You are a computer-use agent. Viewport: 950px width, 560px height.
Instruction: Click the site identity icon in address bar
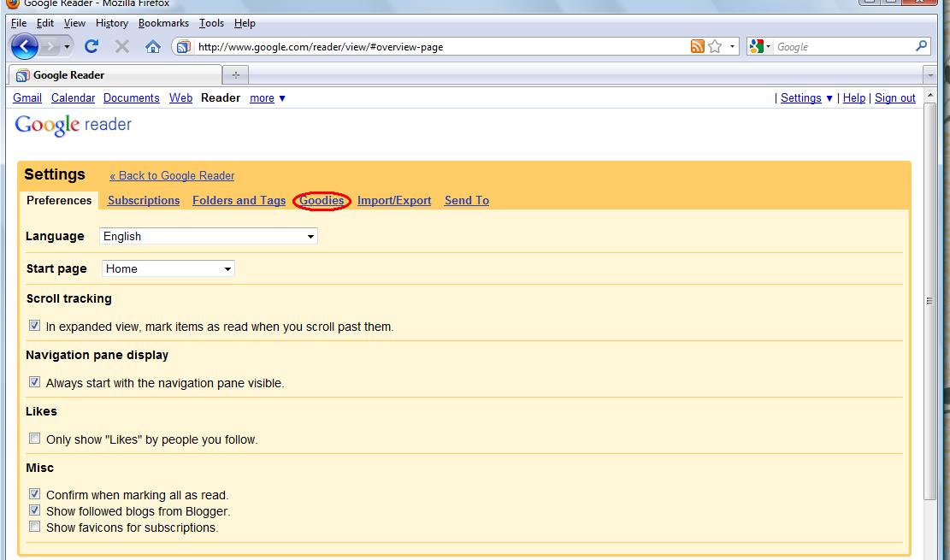tap(184, 47)
